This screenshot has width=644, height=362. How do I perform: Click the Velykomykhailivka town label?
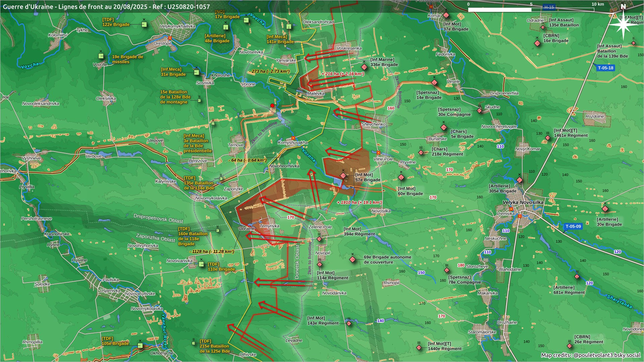[x=177, y=26]
